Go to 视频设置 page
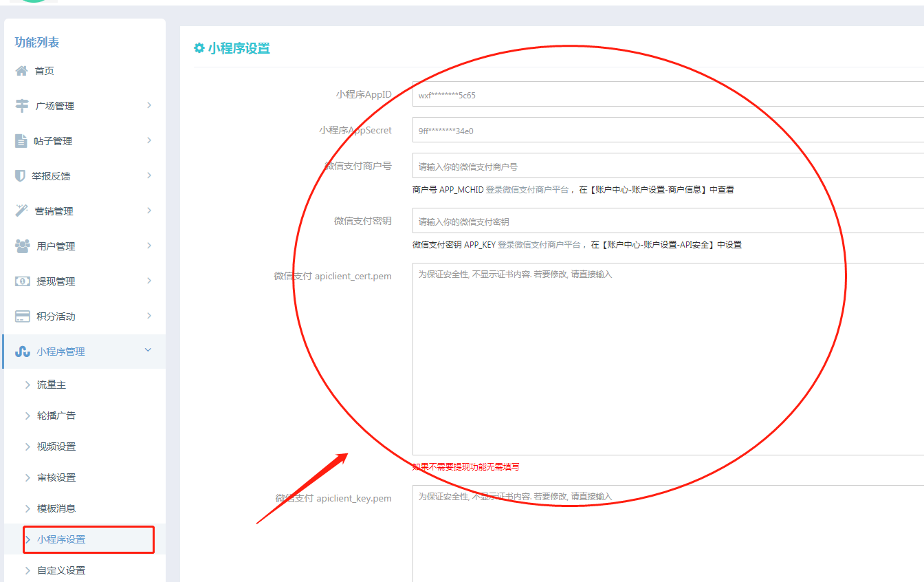924x582 pixels. point(56,446)
